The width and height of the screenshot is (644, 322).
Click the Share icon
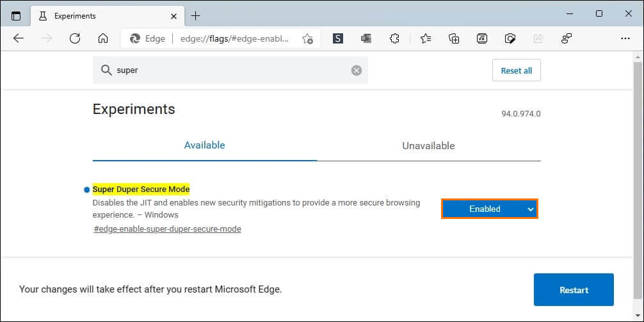538,38
